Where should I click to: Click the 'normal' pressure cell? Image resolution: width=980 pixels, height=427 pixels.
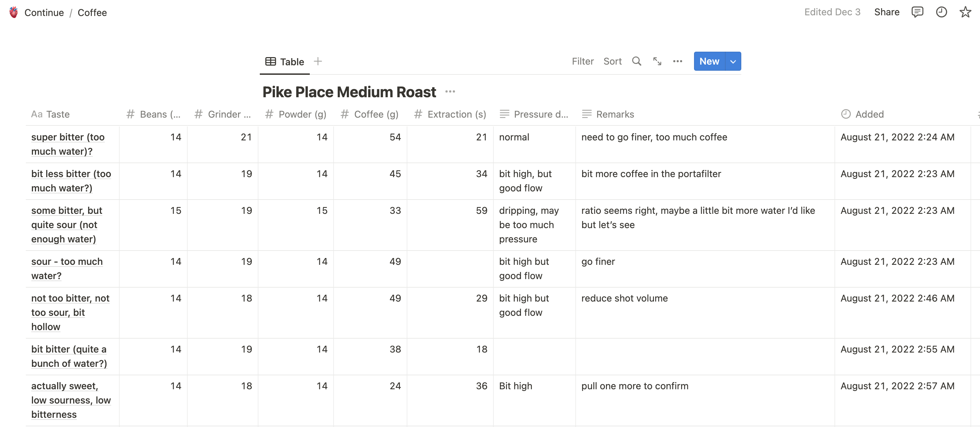535,144
